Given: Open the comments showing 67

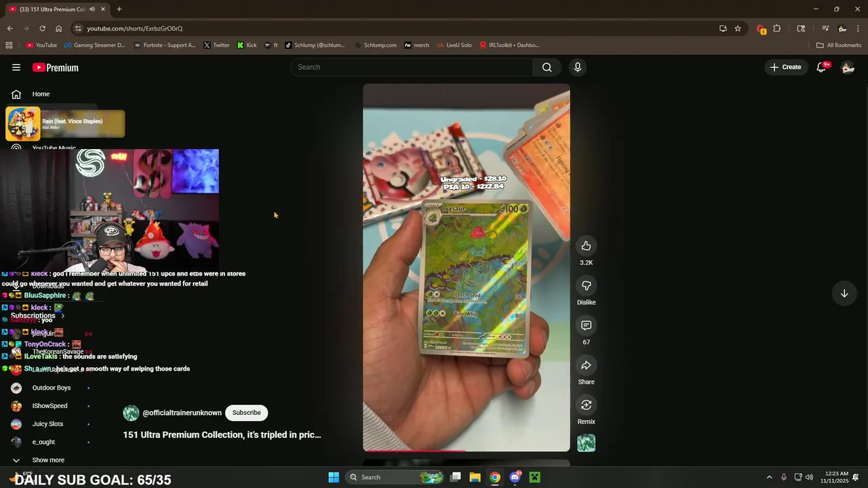Looking at the screenshot, I should click(586, 326).
